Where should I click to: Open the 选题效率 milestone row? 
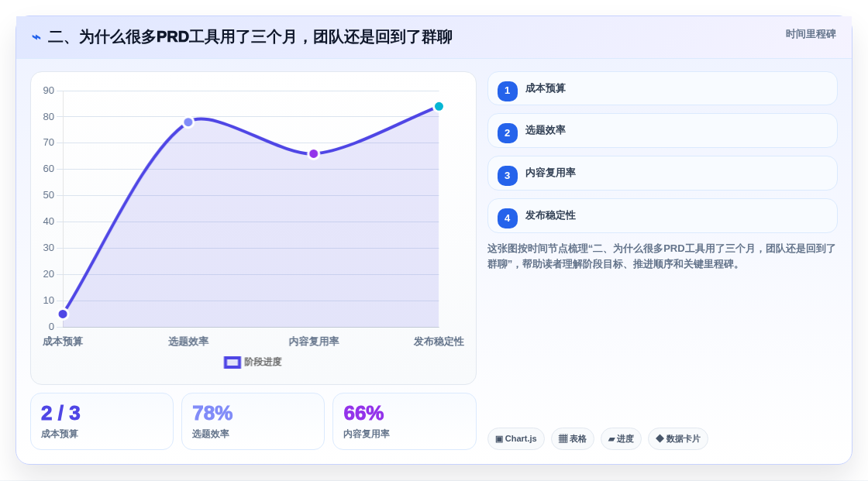(x=662, y=131)
